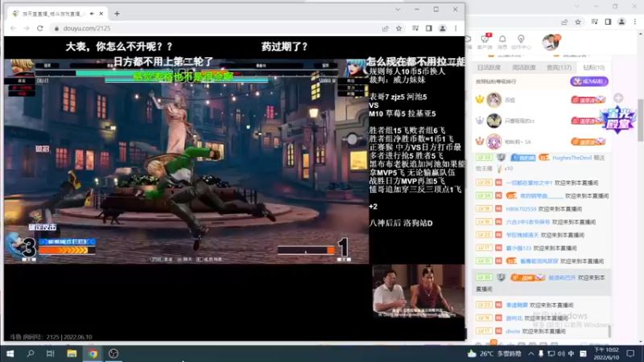Switch to the 钻粉(10) tab
Screen dimensions: 644x362
[594, 68]
